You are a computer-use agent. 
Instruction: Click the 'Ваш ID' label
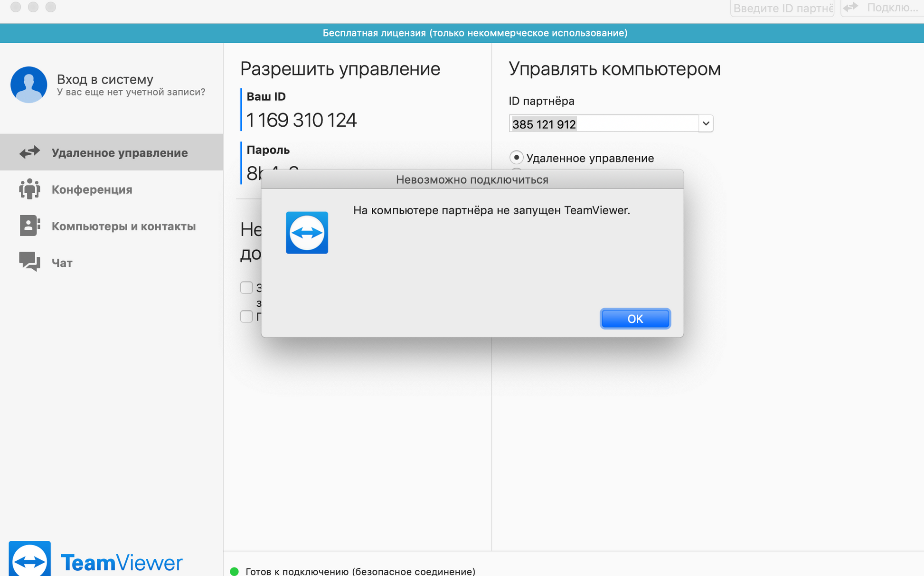266,96
